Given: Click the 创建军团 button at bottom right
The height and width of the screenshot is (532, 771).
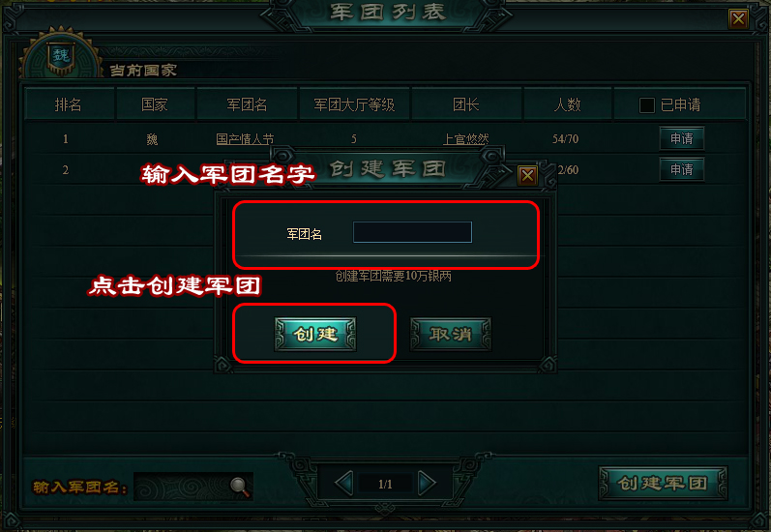Looking at the screenshot, I should click(663, 484).
